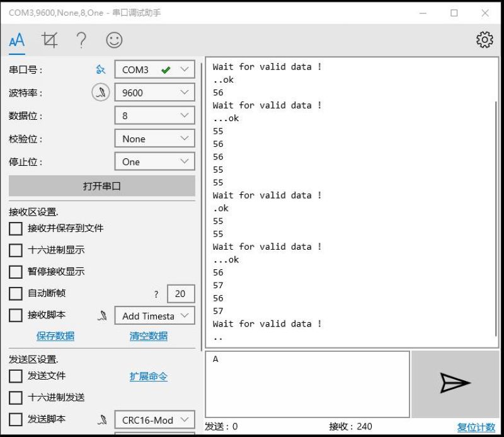The height and width of the screenshot is (437, 504).
Task: Enable the 自动断帧 checkbox
Action: [x=16, y=293]
